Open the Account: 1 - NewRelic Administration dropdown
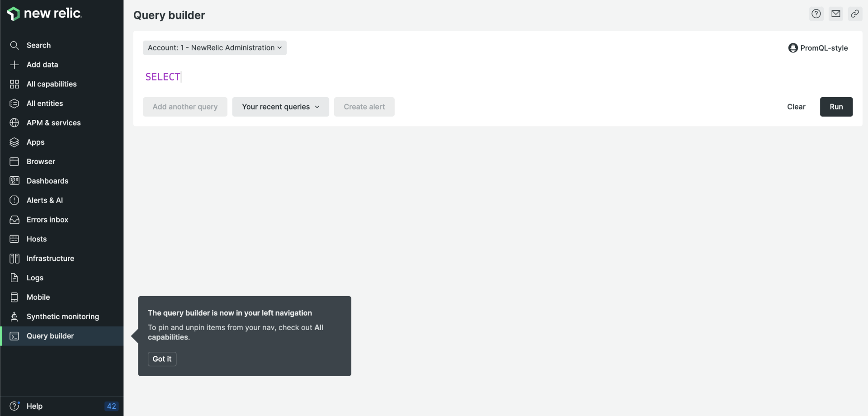Screen dimensions: 868x416 214,47
